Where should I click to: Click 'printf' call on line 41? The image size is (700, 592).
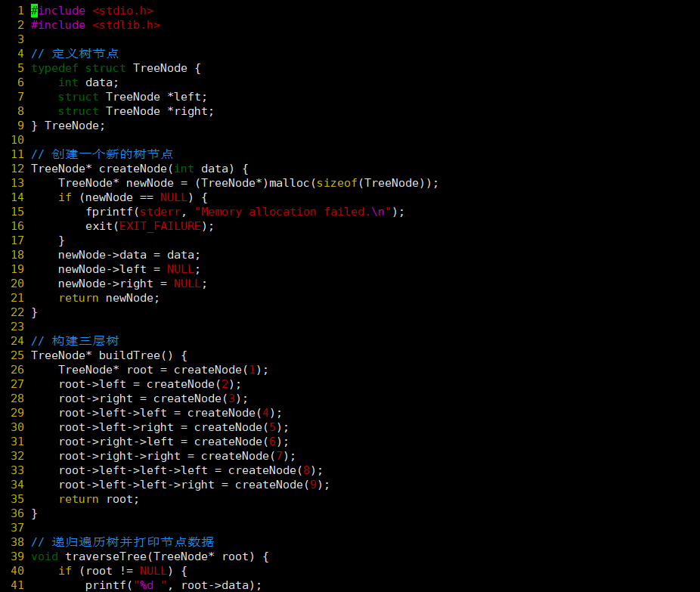click(105, 585)
